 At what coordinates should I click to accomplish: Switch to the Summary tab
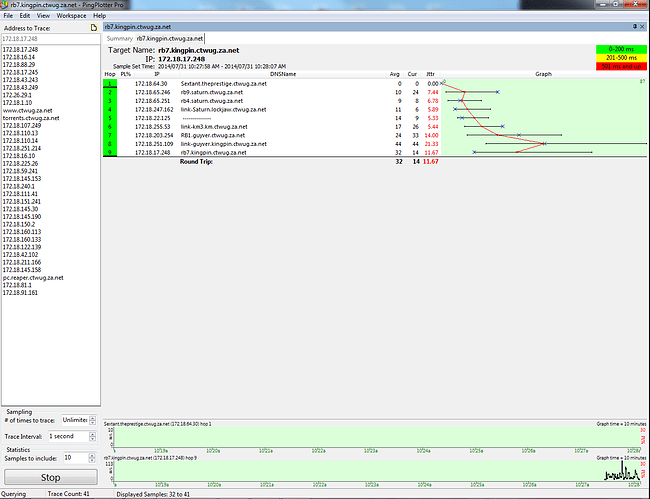coord(119,38)
